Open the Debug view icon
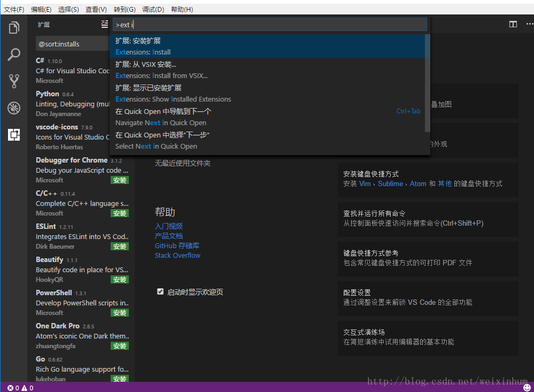534x392 pixels. click(x=14, y=108)
